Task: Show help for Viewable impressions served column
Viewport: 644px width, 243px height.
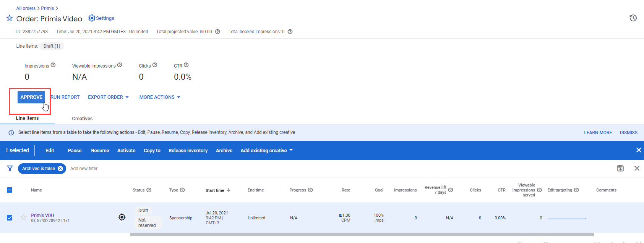Action: point(539,190)
